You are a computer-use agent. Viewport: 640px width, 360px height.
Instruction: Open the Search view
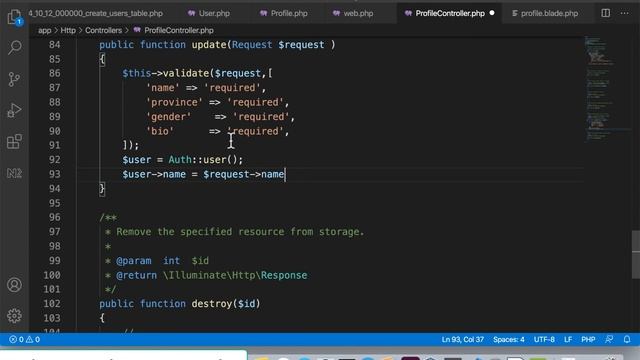tap(15, 47)
